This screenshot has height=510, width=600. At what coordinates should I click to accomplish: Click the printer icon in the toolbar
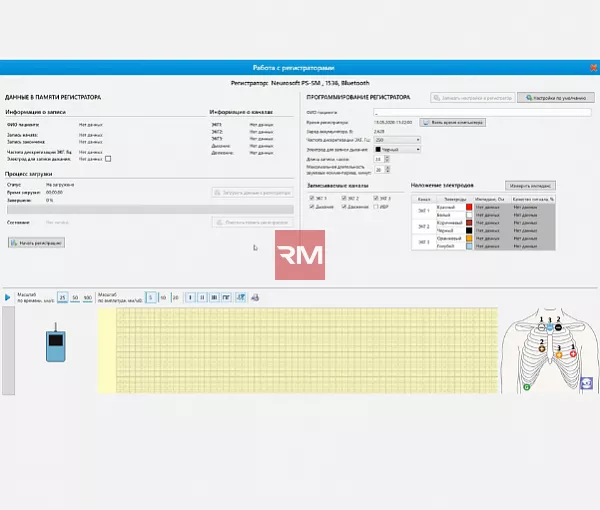(x=255, y=297)
